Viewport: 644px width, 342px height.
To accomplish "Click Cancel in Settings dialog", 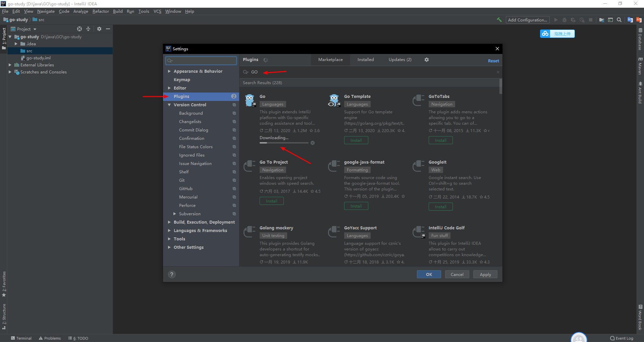I will [x=457, y=274].
